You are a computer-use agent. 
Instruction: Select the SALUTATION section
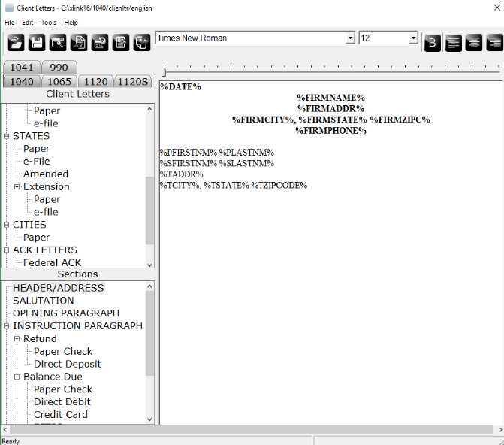[x=43, y=301]
